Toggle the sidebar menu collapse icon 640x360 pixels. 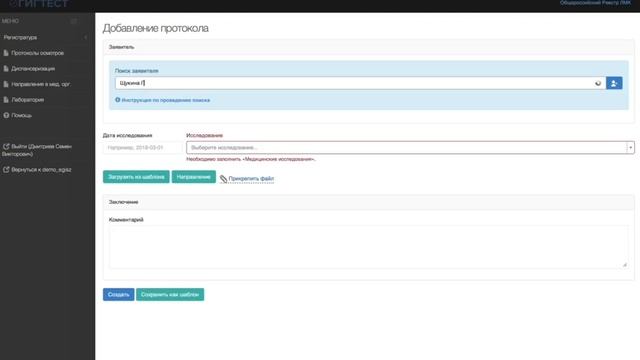tap(74, 21)
